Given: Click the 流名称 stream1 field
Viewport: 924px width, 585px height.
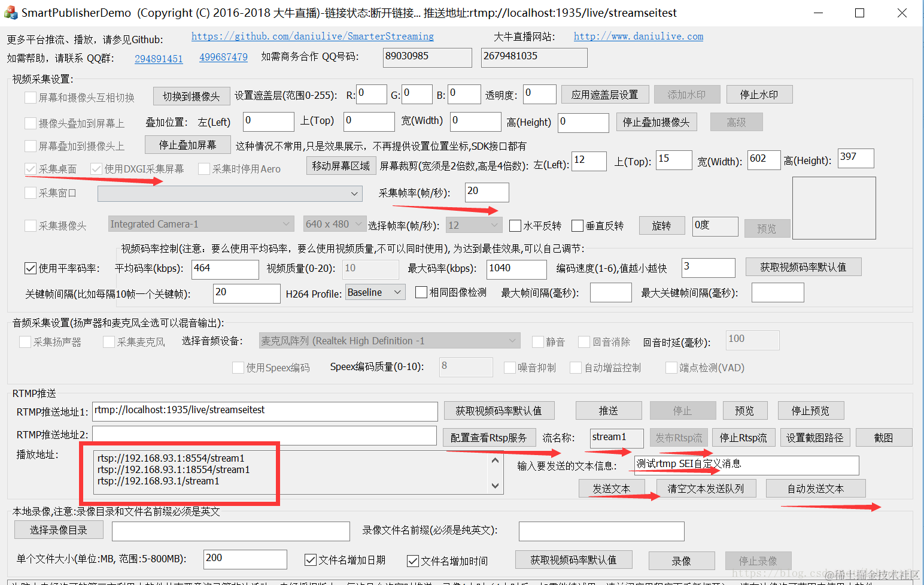Looking at the screenshot, I should click(617, 438).
